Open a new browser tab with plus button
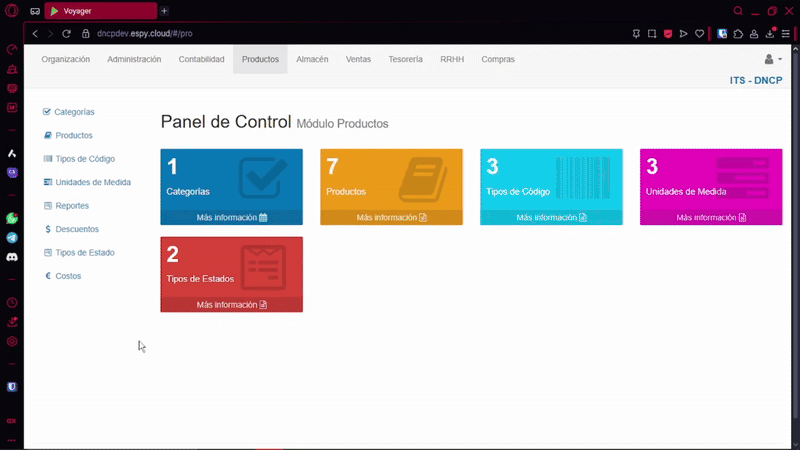Viewport: 800px width, 450px height. 165,11
